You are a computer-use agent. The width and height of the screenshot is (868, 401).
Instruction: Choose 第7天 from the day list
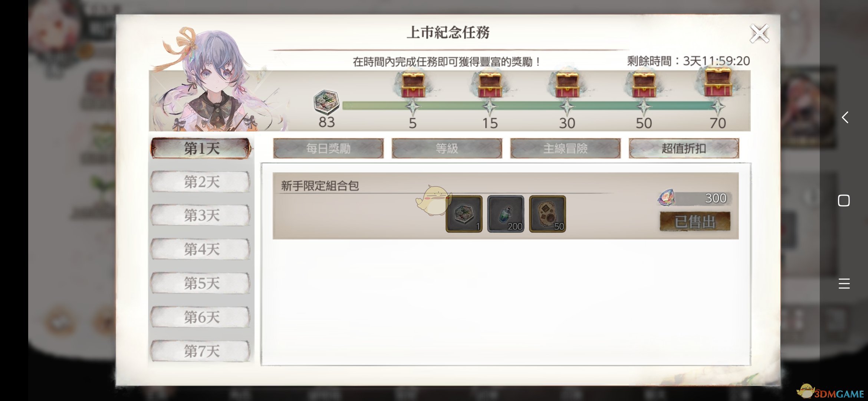201,351
